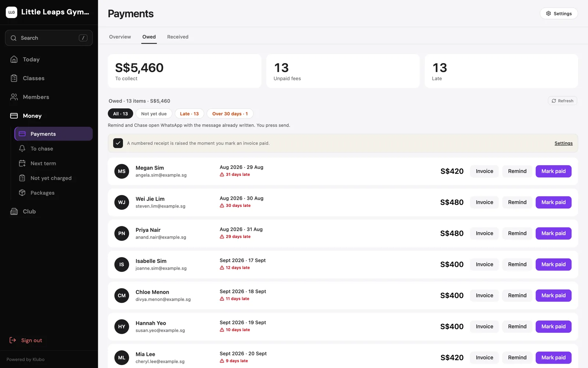Click email divya.menon@example.sg
Image resolution: width=588 pixels, height=368 pixels.
(x=163, y=300)
